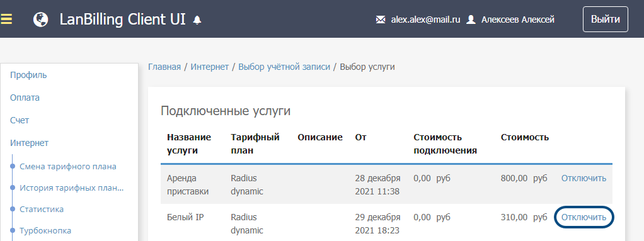644x241 pixels.
Task: Go back to Выбор учётной записи breadcrumb
Action: (x=284, y=67)
